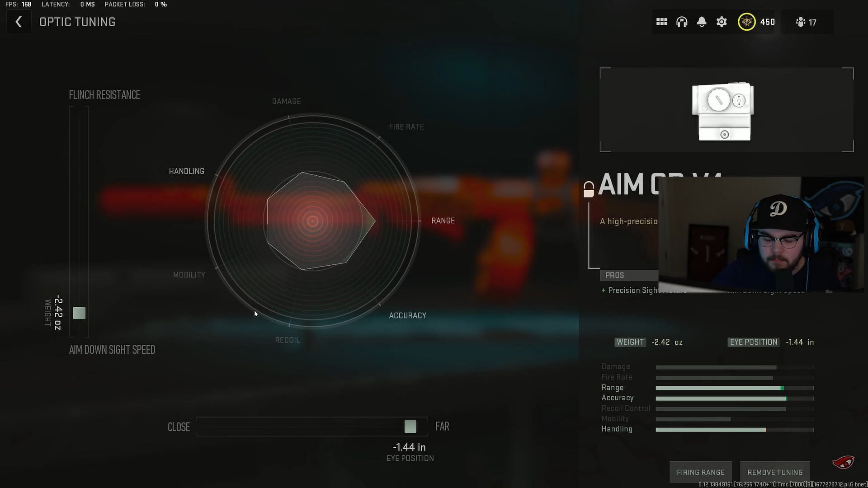Select the Aim Down Sight Speed label
The width and height of the screenshot is (868, 488).
click(112, 350)
